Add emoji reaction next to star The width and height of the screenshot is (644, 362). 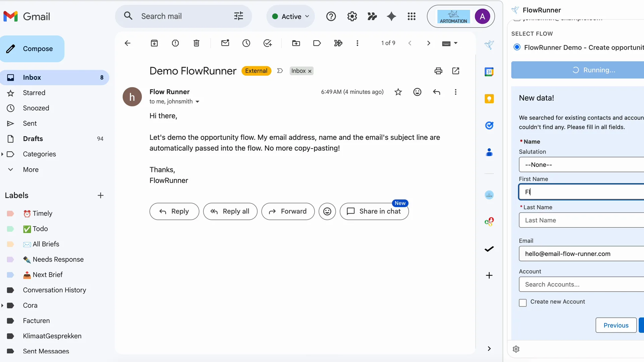tap(417, 92)
